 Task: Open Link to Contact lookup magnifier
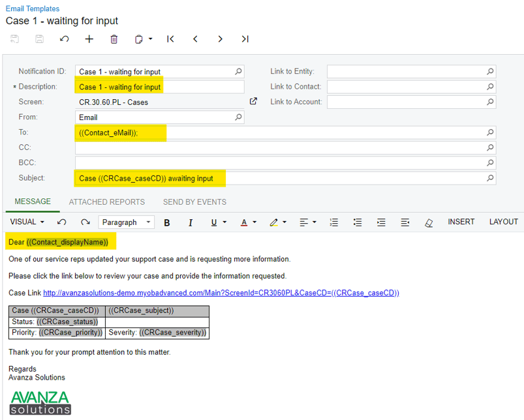click(x=490, y=87)
